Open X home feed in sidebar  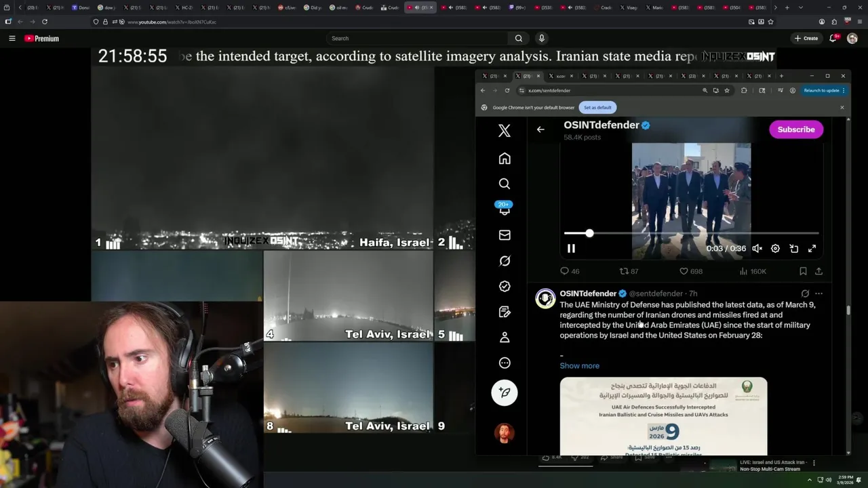[505, 159]
